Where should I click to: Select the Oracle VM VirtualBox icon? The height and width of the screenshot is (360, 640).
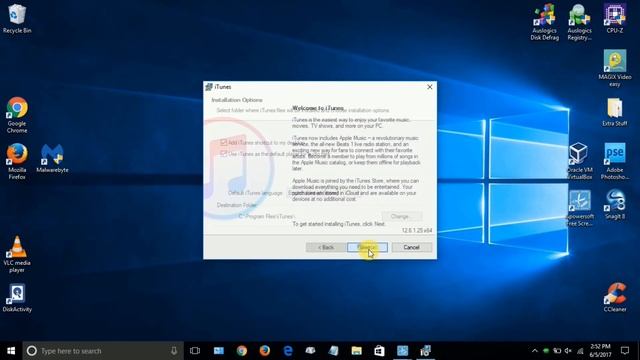click(x=579, y=161)
